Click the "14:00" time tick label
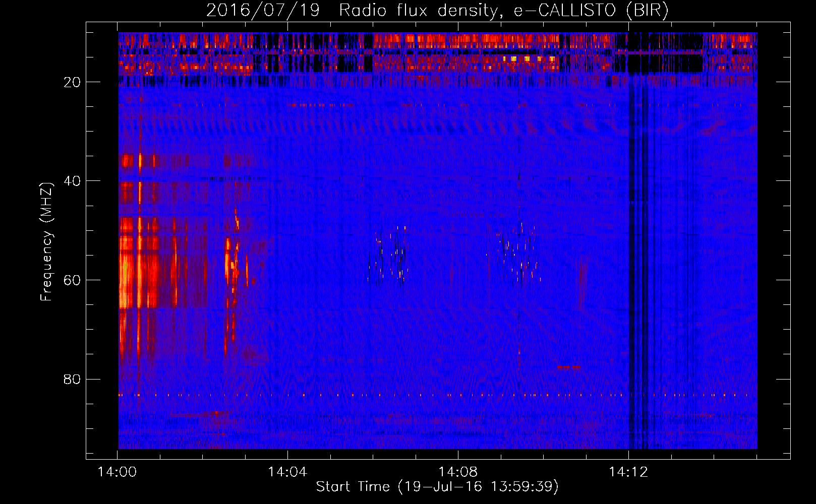Screen dimensions: 816x504 117,472
